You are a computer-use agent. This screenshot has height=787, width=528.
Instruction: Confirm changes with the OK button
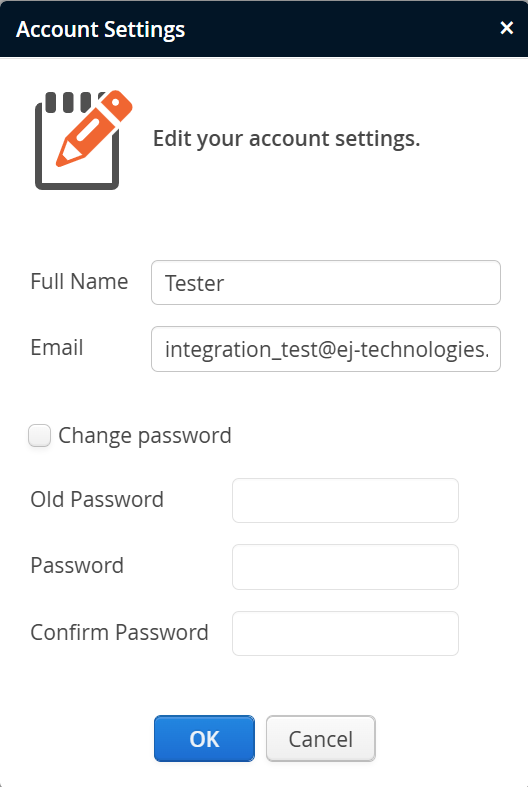pos(204,738)
